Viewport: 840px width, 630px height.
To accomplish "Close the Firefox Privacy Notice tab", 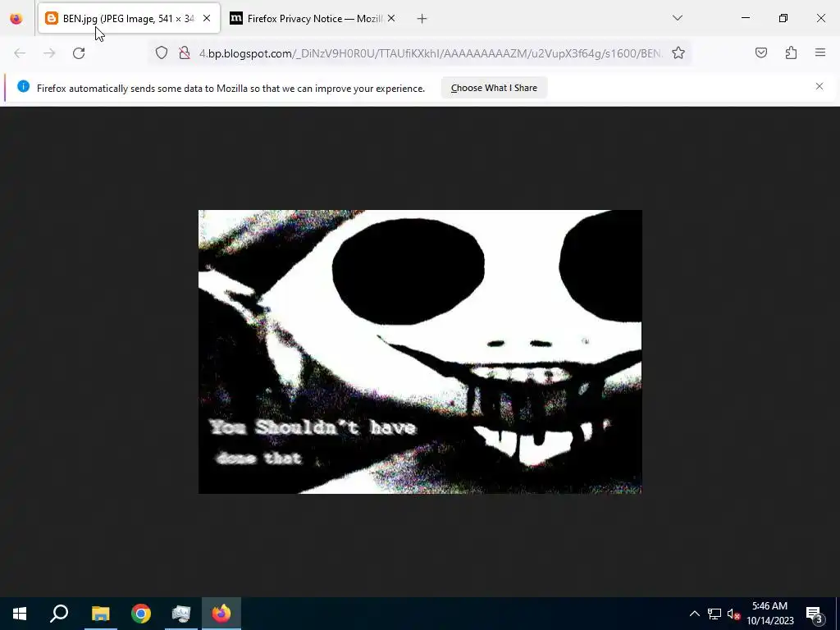I will click(391, 19).
